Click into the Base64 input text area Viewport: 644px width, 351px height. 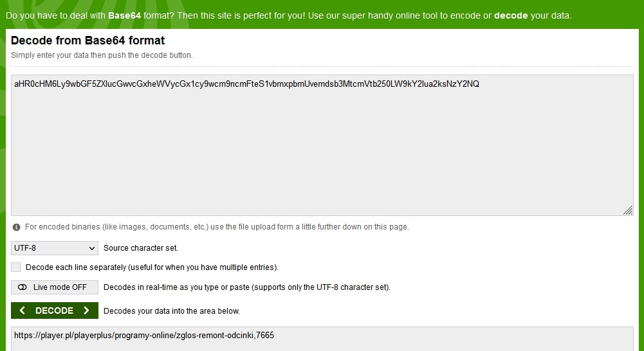tap(322, 148)
